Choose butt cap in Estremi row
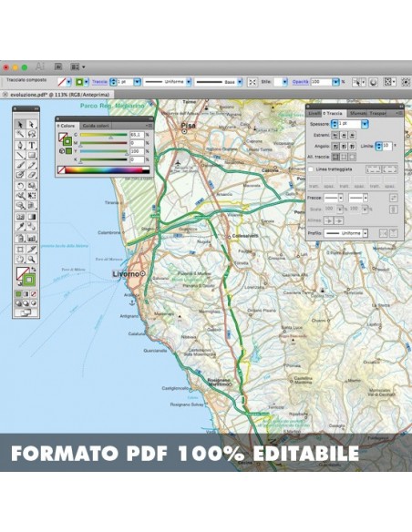Viewport: 412px width, 532px height. pyautogui.click(x=335, y=135)
